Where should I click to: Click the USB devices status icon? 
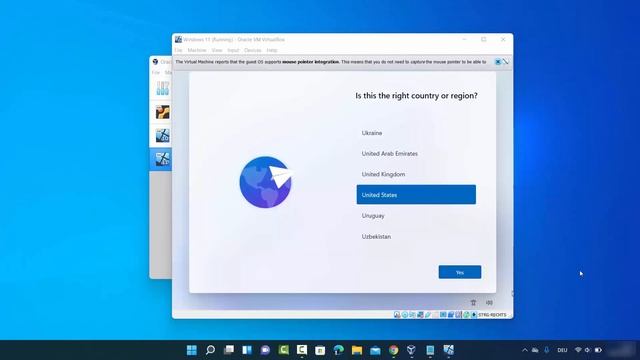click(x=428, y=315)
